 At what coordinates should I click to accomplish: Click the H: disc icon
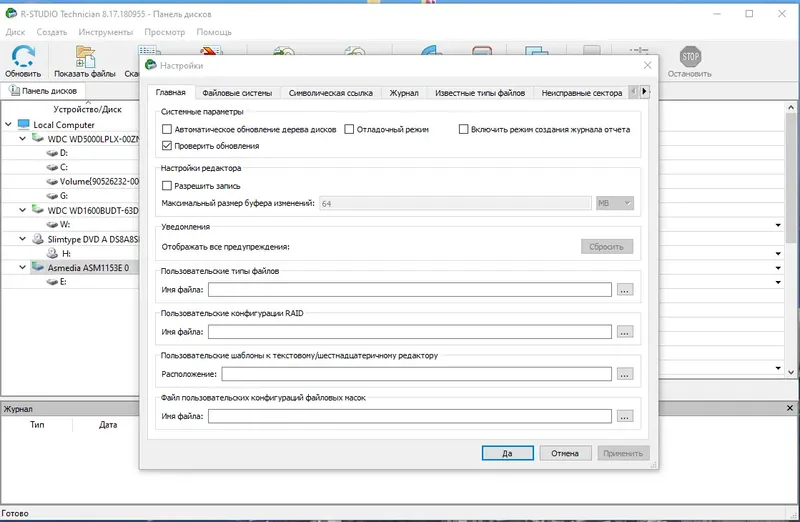click(x=52, y=253)
